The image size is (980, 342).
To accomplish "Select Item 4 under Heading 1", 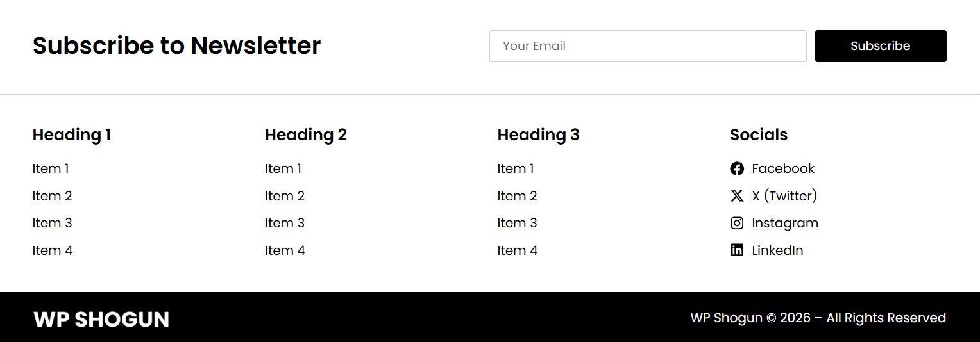I will click(53, 250).
